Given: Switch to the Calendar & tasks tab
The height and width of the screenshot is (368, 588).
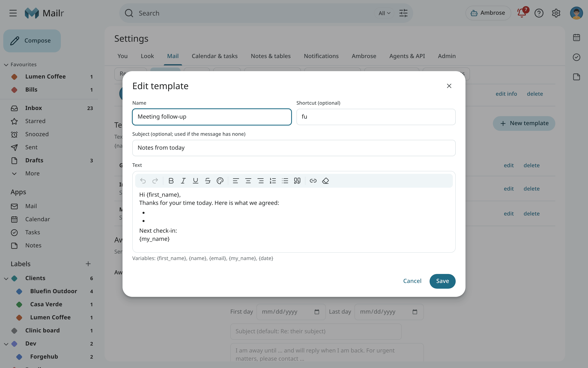Looking at the screenshot, I should 215,56.
